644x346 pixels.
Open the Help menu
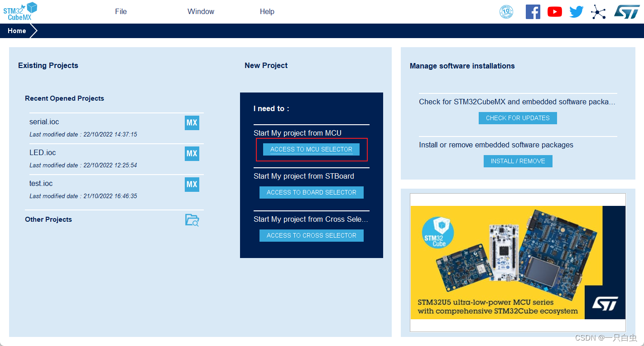pos(267,11)
